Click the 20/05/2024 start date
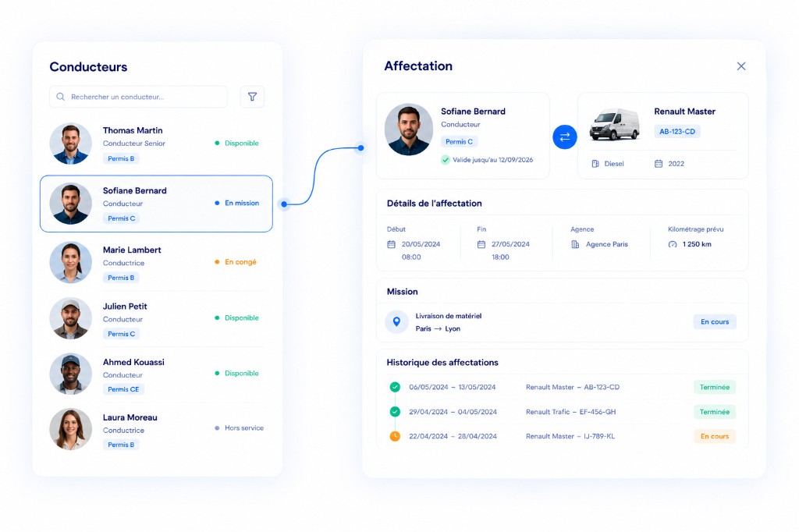Viewport: 799px width, 532px height. [x=421, y=245]
